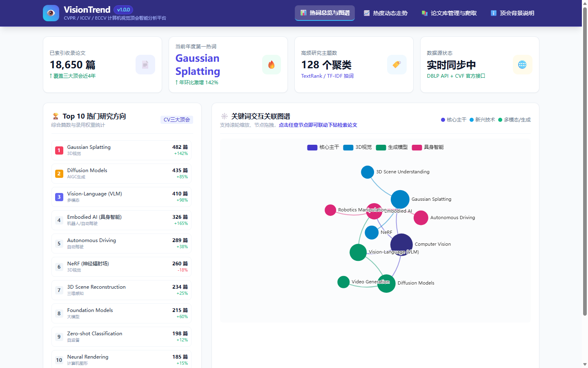Screen dimensions: 588x368
Task: Select the green Video Generation graph node
Action: [343, 282]
